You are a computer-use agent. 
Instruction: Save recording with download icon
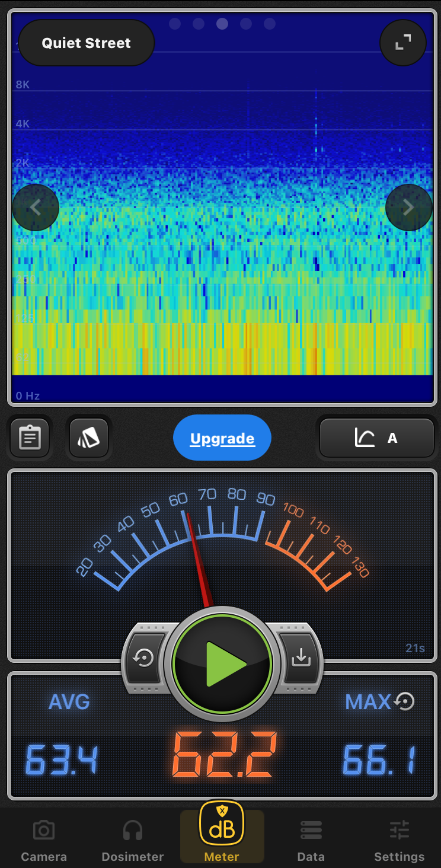pos(301,658)
